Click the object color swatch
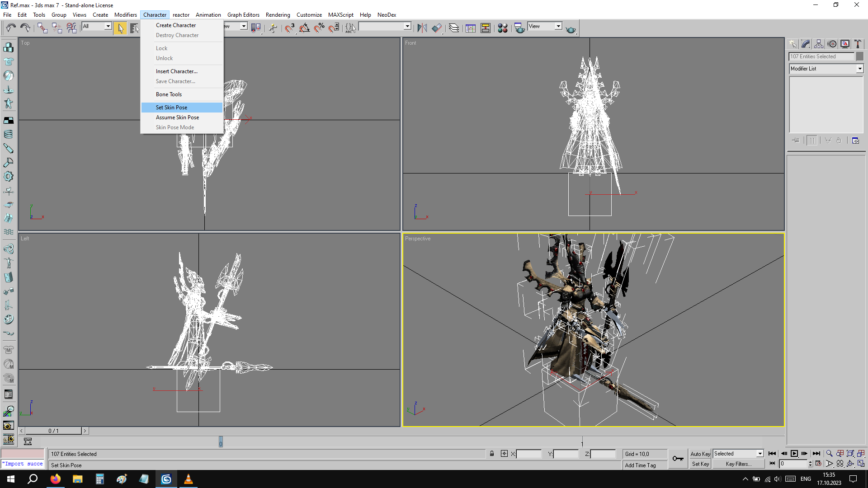Image resolution: width=868 pixels, height=488 pixels. pyautogui.click(x=860, y=56)
